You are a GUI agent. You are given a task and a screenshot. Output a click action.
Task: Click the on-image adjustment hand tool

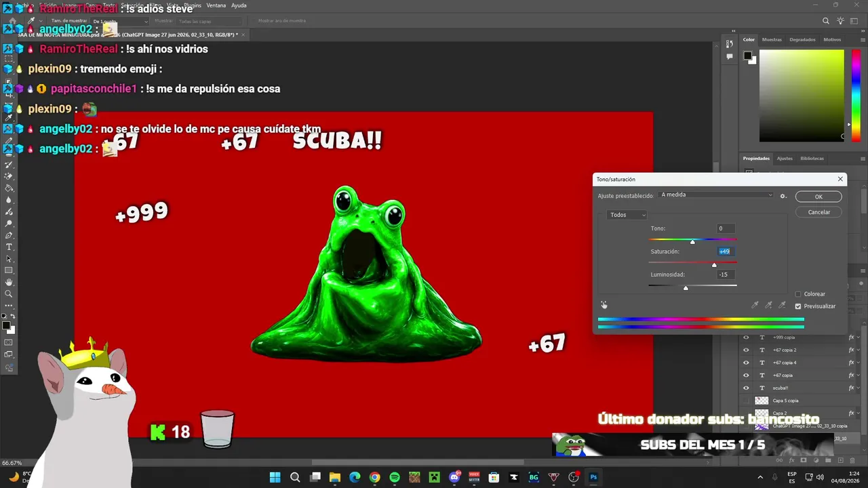[x=604, y=305]
